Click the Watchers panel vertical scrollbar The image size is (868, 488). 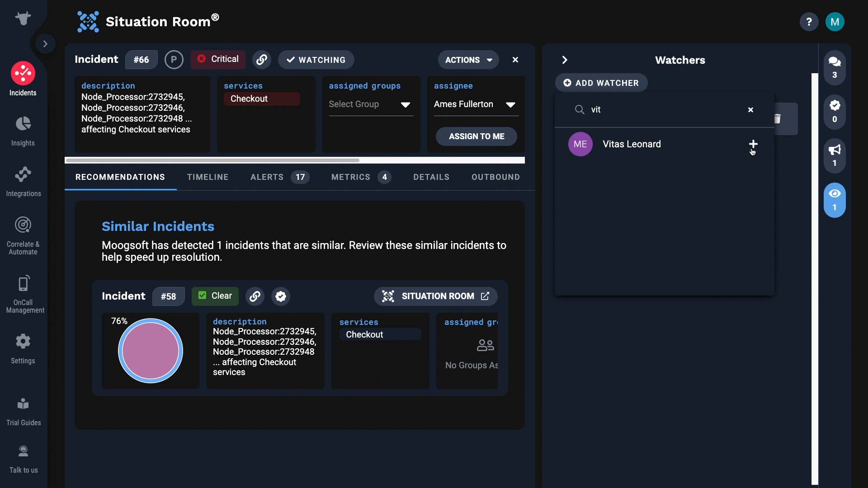point(815,279)
